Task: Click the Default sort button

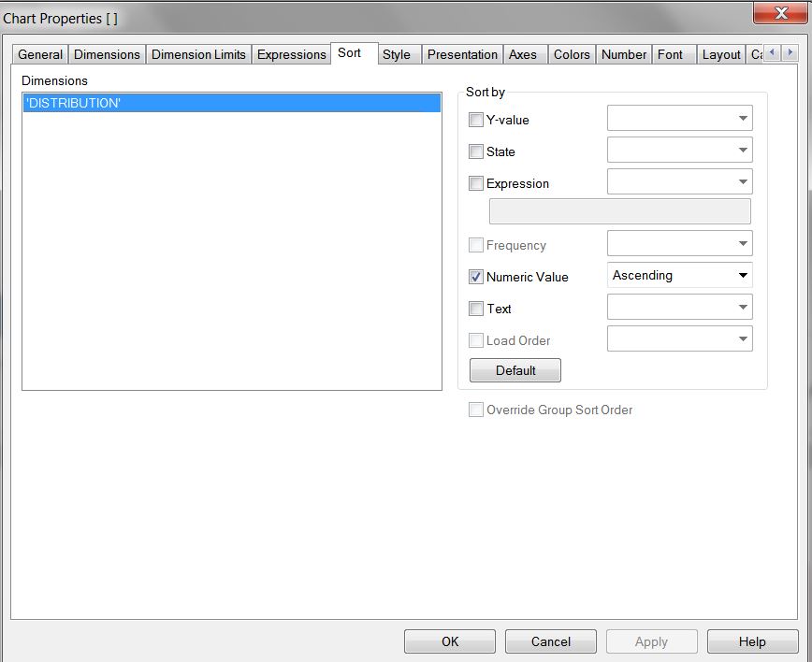Action: [x=515, y=369]
